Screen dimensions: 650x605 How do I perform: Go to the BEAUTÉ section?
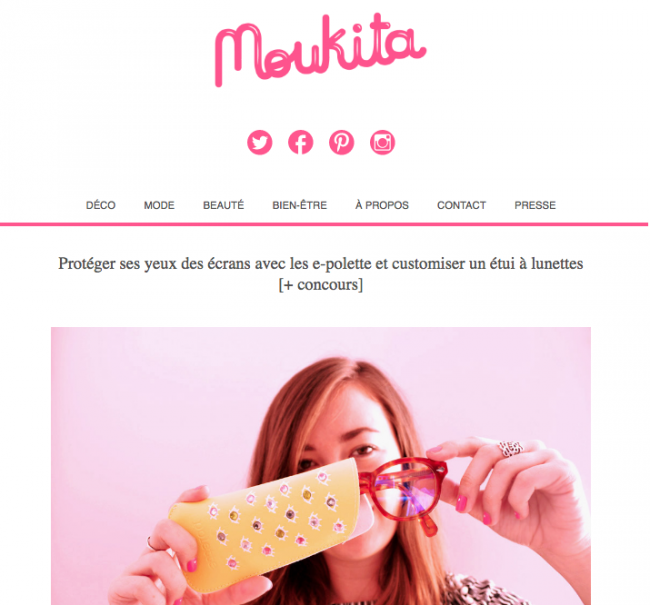pos(223,205)
